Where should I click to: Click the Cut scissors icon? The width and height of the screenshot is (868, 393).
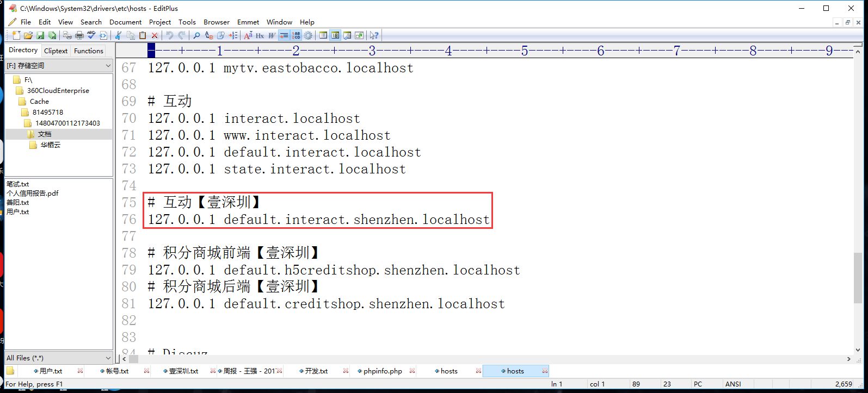point(119,35)
